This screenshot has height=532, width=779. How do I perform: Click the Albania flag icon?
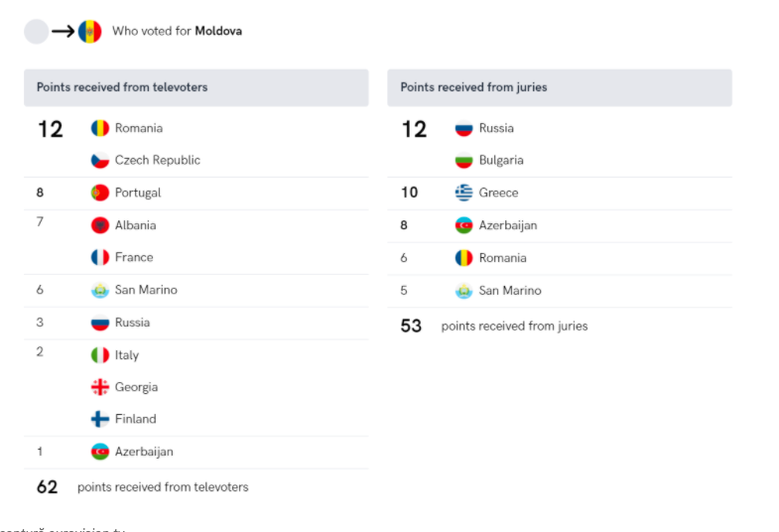[100, 225]
